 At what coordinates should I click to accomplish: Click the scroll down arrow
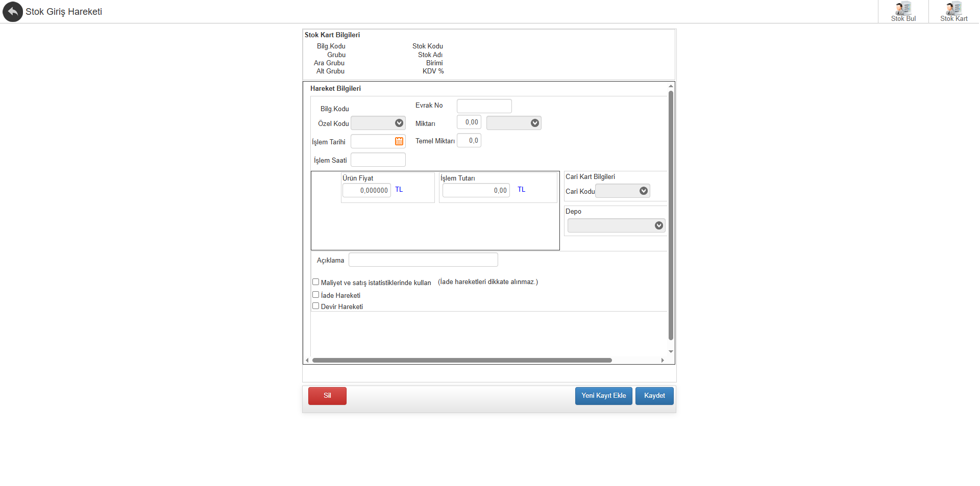tap(671, 351)
